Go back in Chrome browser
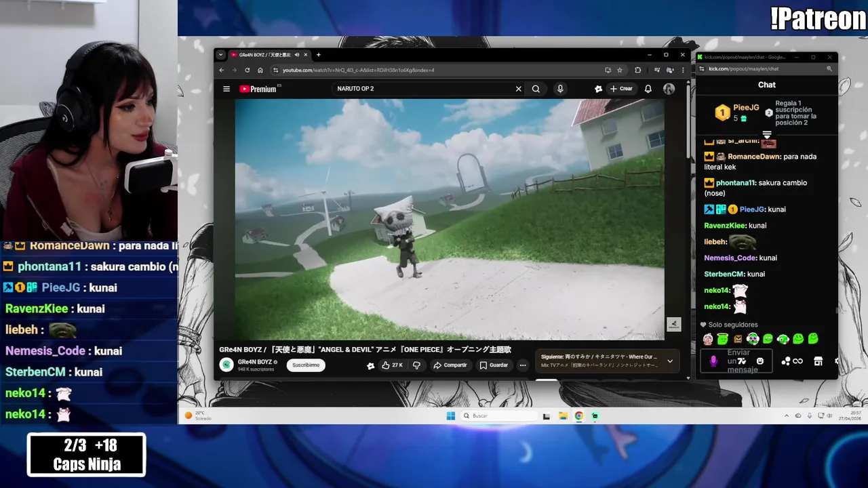 pyautogui.click(x=222, y=70)
